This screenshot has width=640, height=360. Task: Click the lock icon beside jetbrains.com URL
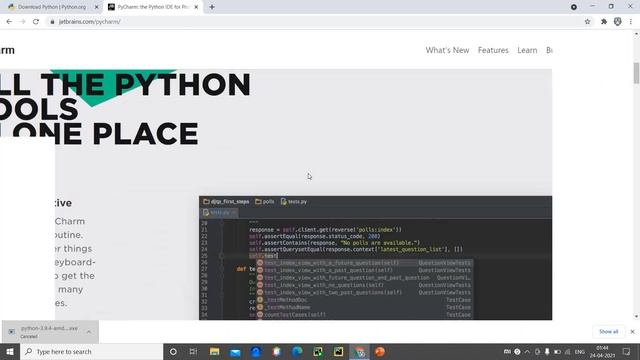point(52,22)
